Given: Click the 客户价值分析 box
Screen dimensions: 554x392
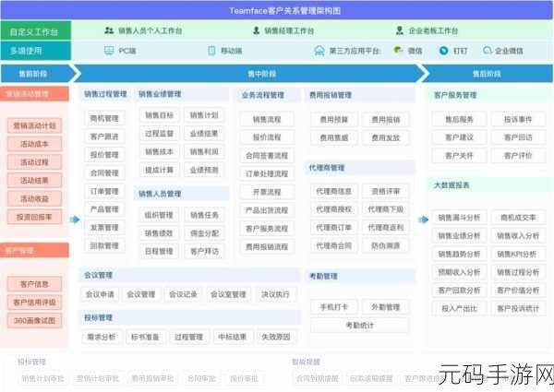Looking at the screenshot, I should pos(518,291).
